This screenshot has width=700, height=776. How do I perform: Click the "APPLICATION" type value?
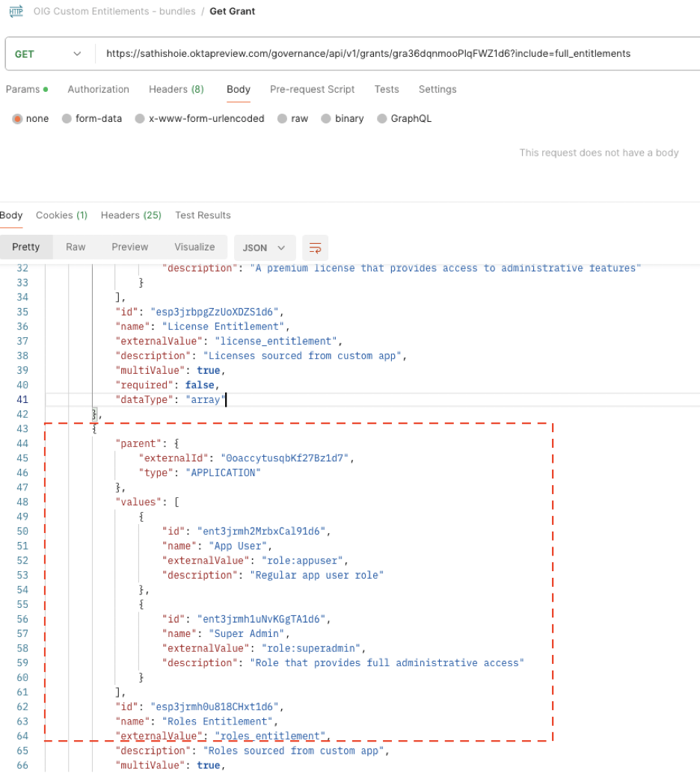(x=223, y=473)
